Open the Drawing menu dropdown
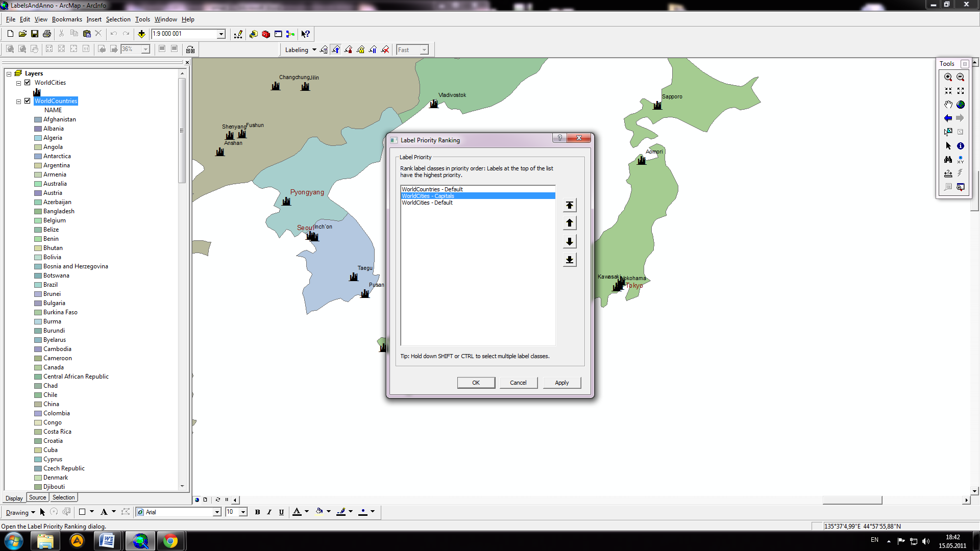980x551 pixels. [x=20, y=512]
